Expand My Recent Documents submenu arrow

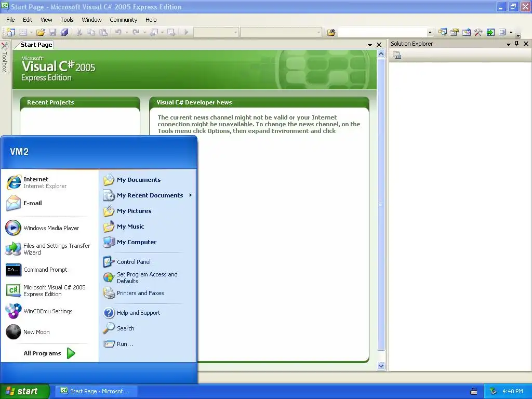coord(191,195)
